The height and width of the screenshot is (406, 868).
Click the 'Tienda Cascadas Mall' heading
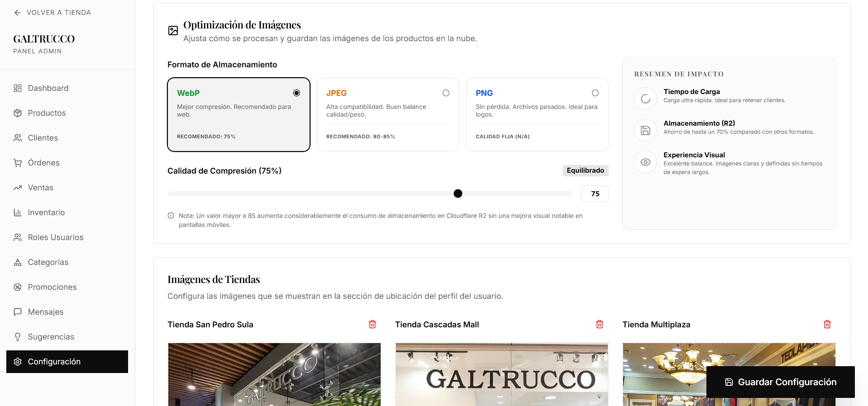click(437, 325)
